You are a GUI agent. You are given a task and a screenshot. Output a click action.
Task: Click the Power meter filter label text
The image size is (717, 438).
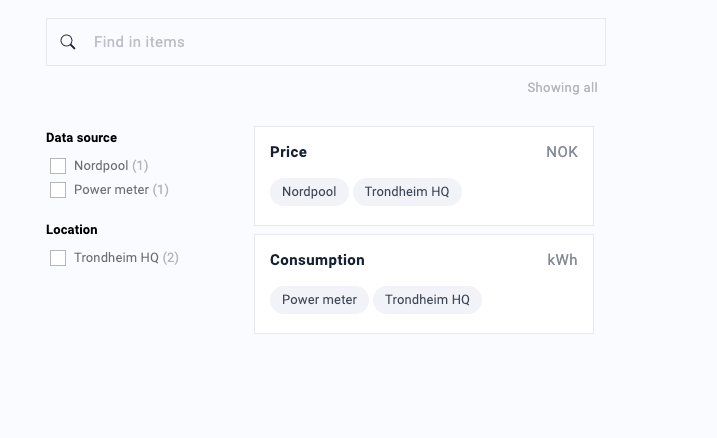pyautogui.click(x=111, y=190)
